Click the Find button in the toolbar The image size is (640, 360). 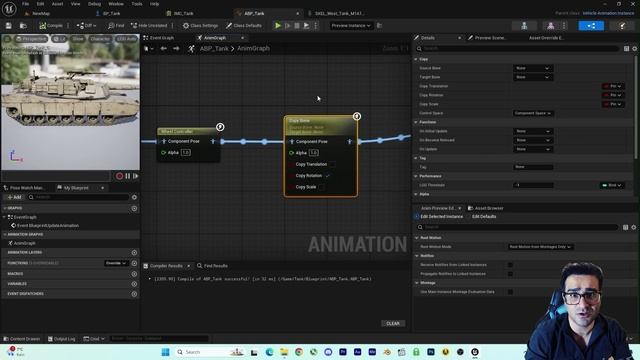point(116,25)
